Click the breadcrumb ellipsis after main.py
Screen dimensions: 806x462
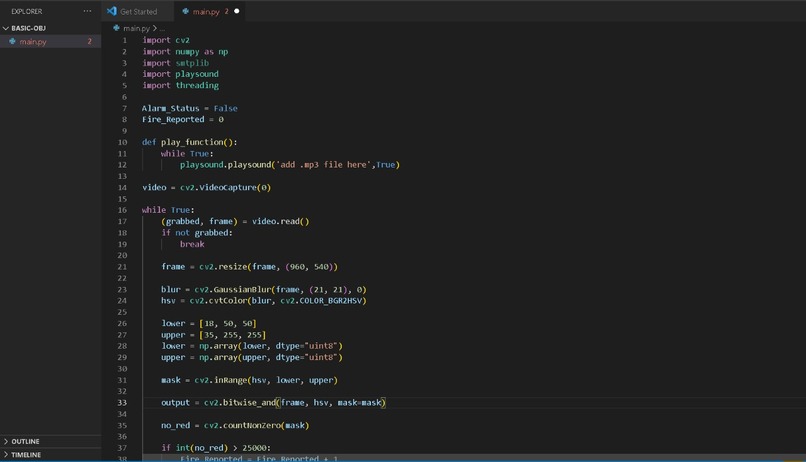(162, 28)
